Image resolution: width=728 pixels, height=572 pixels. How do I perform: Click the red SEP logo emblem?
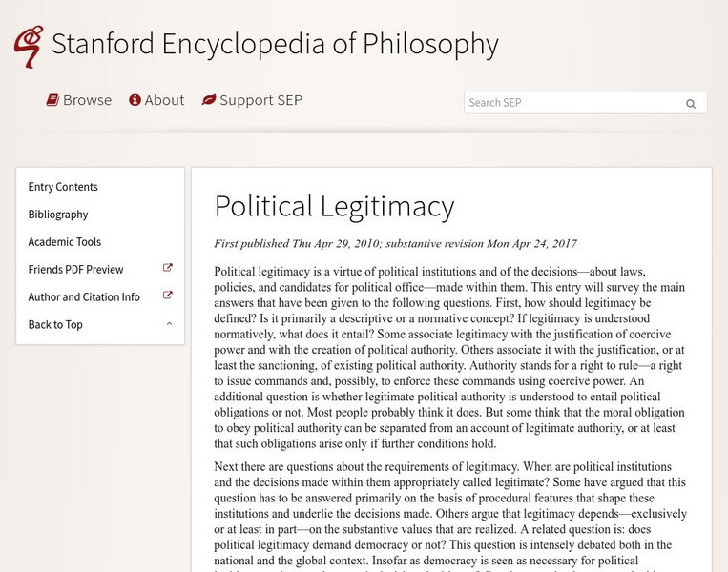click(x=29, y=46)
